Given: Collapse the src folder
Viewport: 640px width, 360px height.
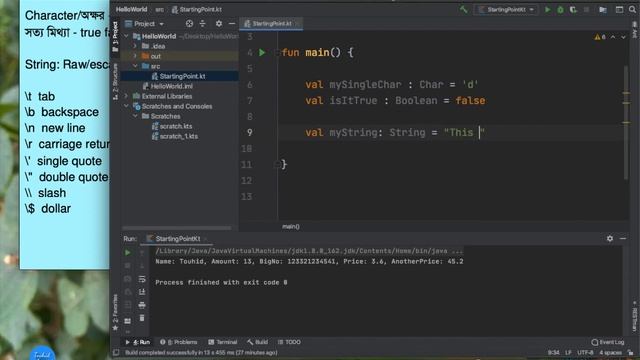Looking at the screenshot, I should pyautogui.click(x=136, y=66).
